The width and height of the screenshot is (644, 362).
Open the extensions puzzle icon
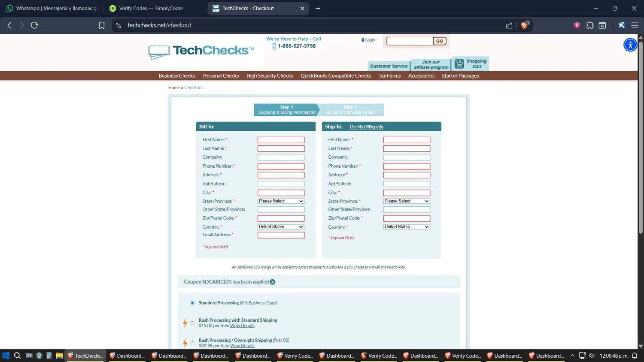(590, 25)
